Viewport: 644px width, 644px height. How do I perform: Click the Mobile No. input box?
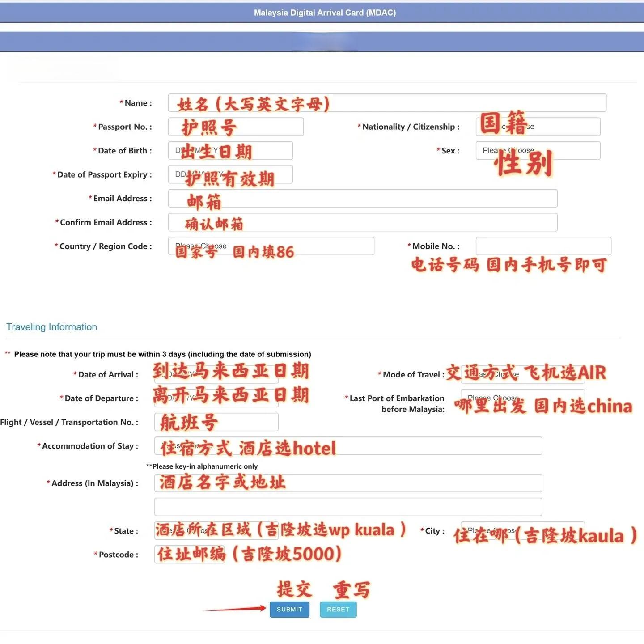pos(543,246)
